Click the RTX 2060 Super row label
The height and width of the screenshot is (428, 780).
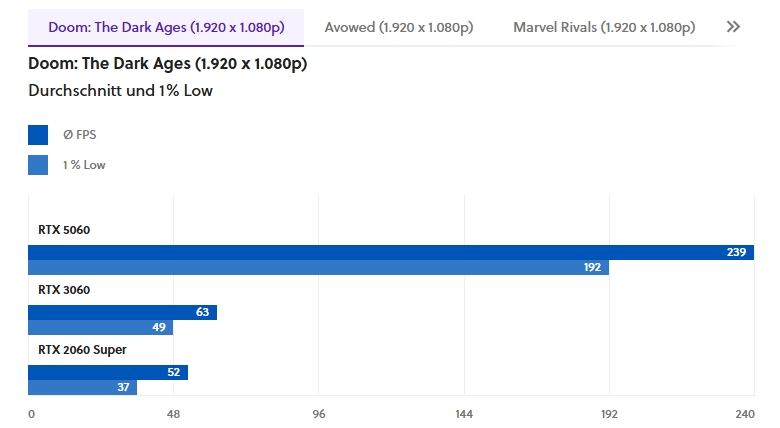82,350
